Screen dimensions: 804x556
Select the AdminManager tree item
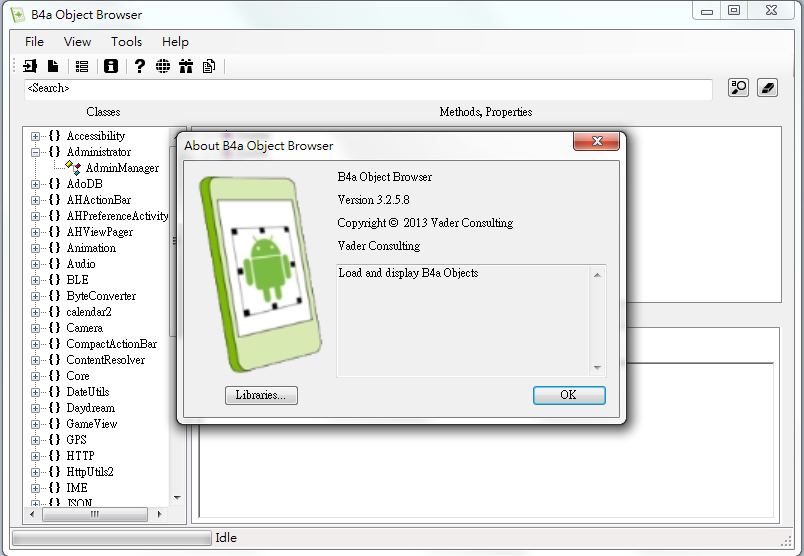click(122, 168)
